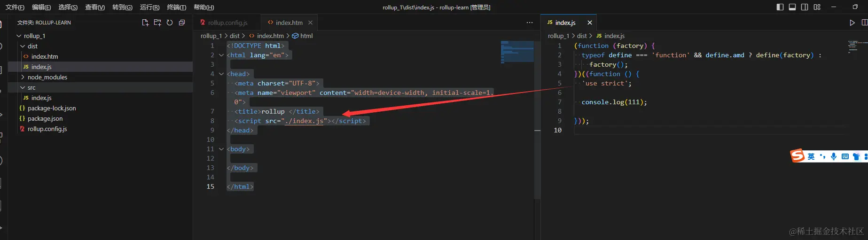The width and height of the screenshot is (868, 240).
Task: Click dist breadcrumb above index.js editor
Action: point(582,36)
